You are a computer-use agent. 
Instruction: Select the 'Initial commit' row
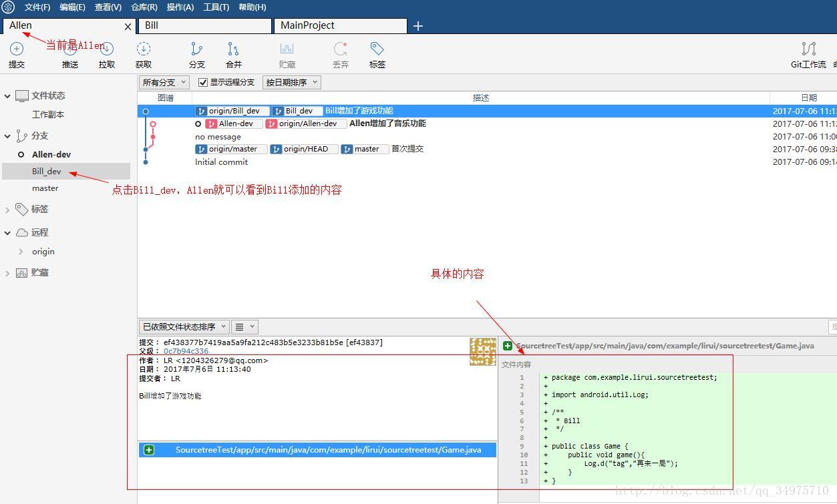pos(487,162)
